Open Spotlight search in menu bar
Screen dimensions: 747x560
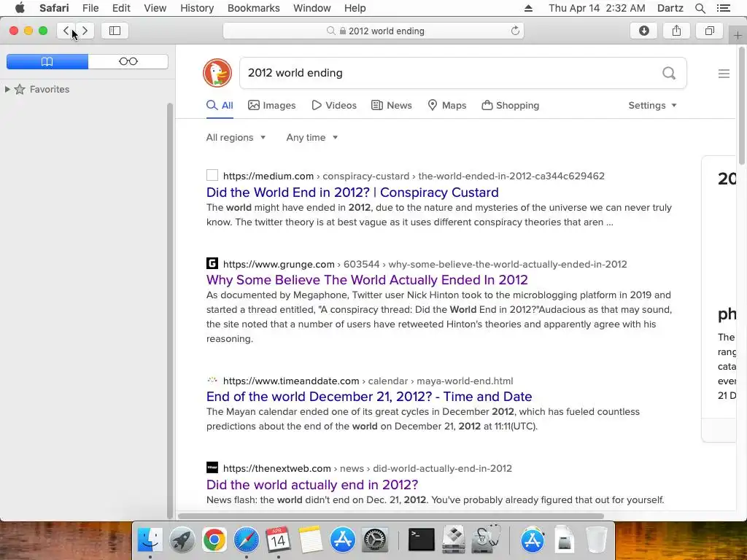[x=700, y=8]
